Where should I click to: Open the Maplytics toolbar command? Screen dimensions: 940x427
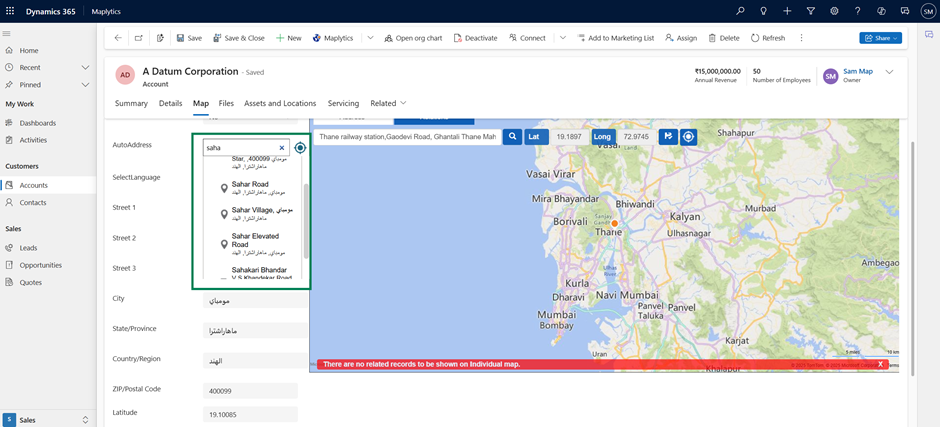point(333,38)
